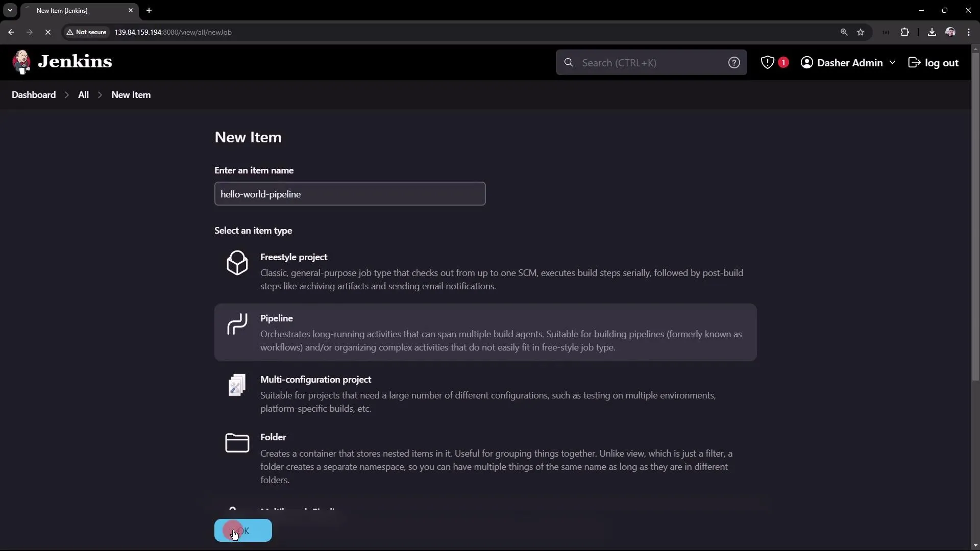Open browser downloads
The height and width of the screenshot is (551, 980).
pos(932,32)
